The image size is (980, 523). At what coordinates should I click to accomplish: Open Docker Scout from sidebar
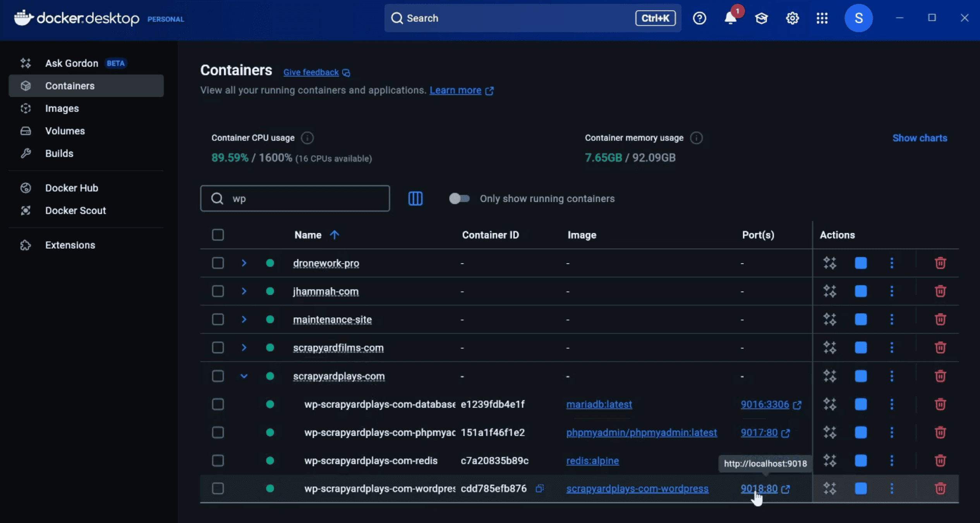click(76, 210)
